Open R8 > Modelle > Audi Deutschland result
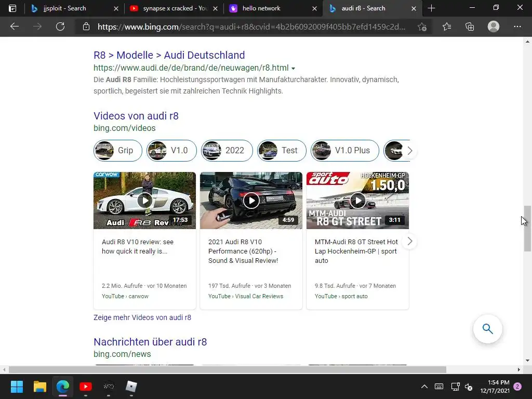The height and width of the screenshot is (399, 532). 169,55
